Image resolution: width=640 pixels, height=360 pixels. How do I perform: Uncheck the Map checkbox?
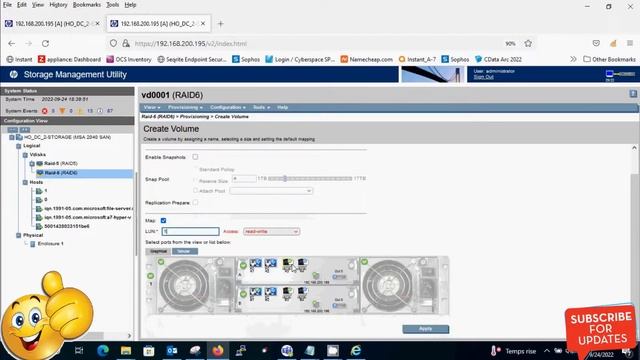(163, 220)
